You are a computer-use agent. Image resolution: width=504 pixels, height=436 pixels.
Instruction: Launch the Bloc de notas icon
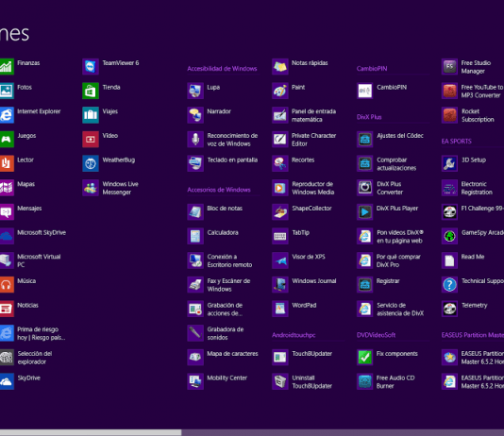195,212
